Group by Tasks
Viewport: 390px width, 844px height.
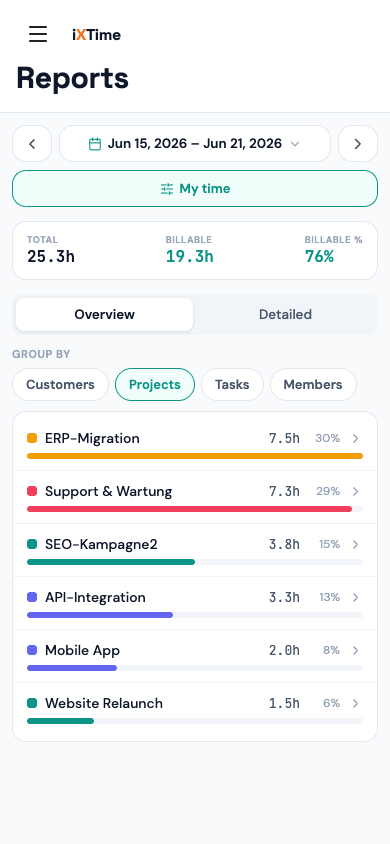pyautogui.click(x=232, y=384)
